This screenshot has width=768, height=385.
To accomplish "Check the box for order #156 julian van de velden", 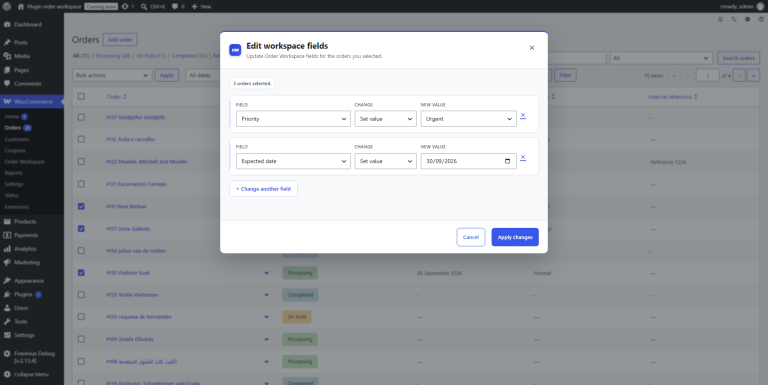I will (81, 251).
